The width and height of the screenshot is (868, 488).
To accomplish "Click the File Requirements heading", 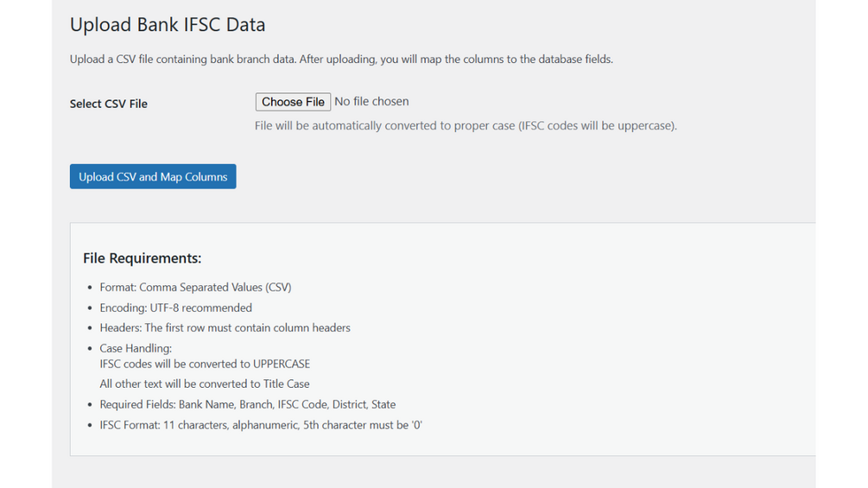I will pos(142,258).
